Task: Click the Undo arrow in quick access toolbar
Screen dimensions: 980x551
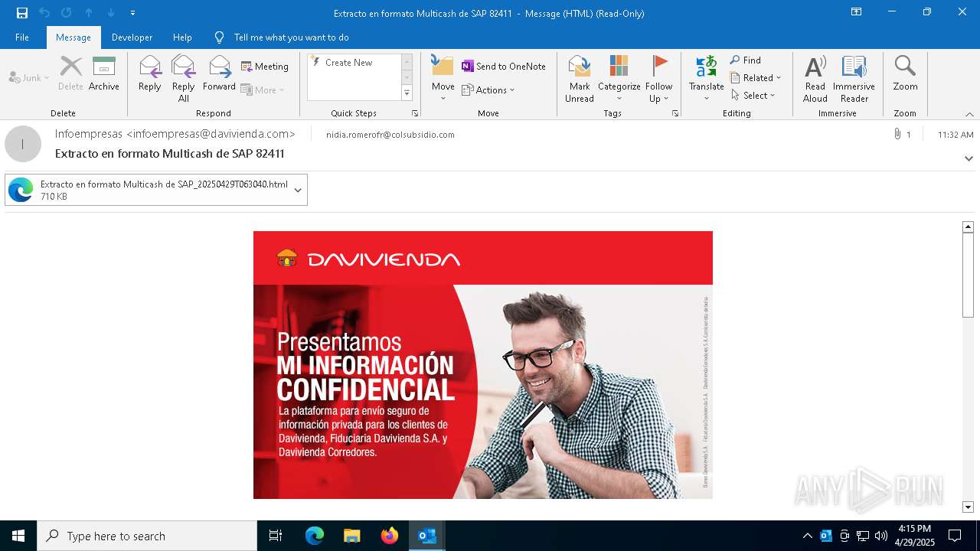Action: 44,13
